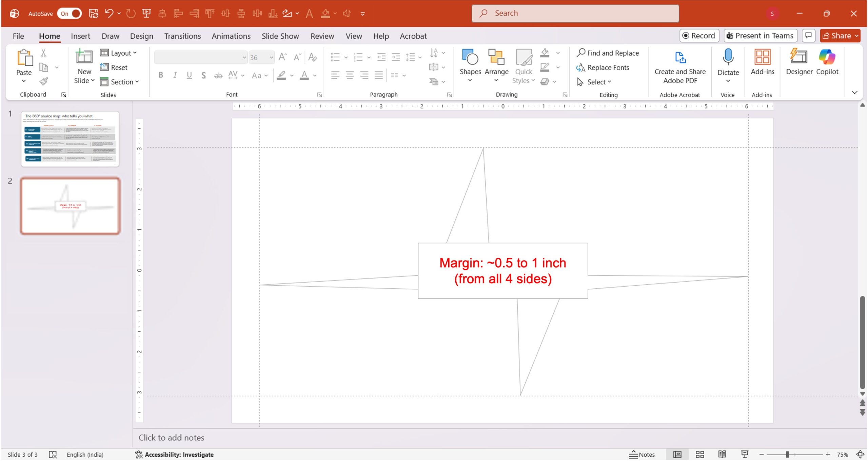Expand the Text Highlight Color options
This screenshot has width=868, height=461.
(x=292, y=75)
